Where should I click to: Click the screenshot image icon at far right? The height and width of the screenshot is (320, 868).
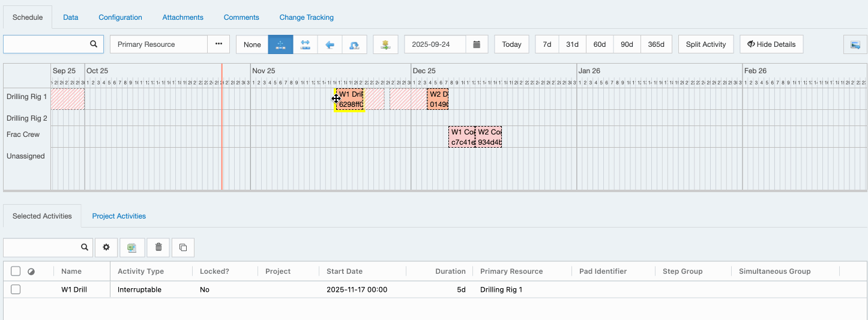pyautogui.click(x=855, y=44)
